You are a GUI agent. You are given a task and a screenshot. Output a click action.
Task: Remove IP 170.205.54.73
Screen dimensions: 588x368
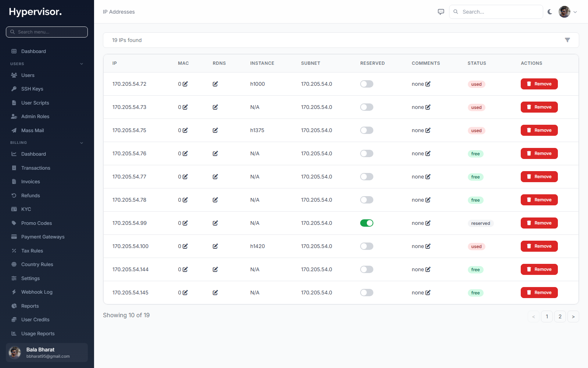pyautogui.click(x=539, y=107)
